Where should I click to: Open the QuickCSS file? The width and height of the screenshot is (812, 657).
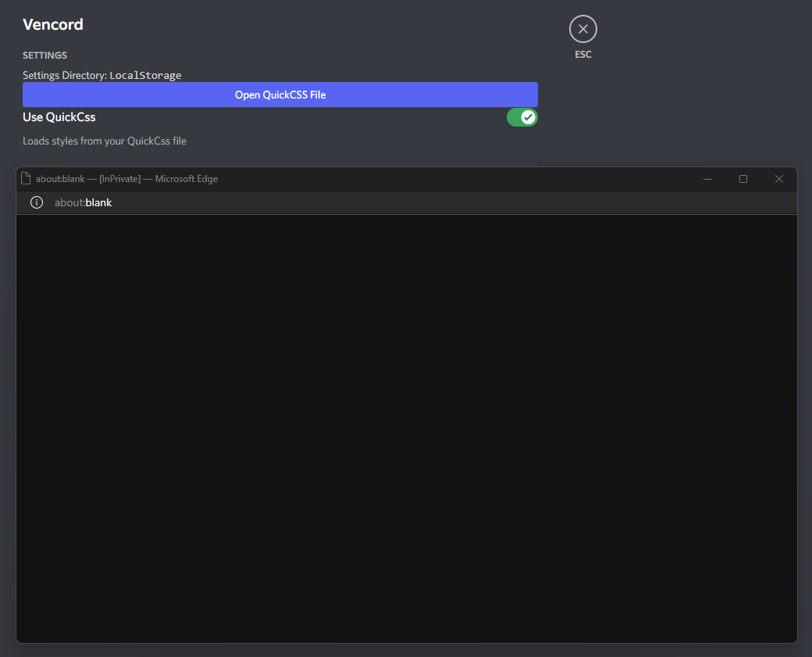[280, 95]
